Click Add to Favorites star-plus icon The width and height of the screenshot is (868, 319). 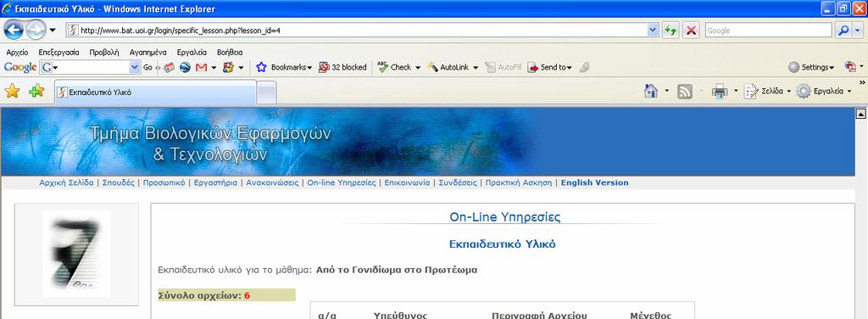tap(36, 91)
